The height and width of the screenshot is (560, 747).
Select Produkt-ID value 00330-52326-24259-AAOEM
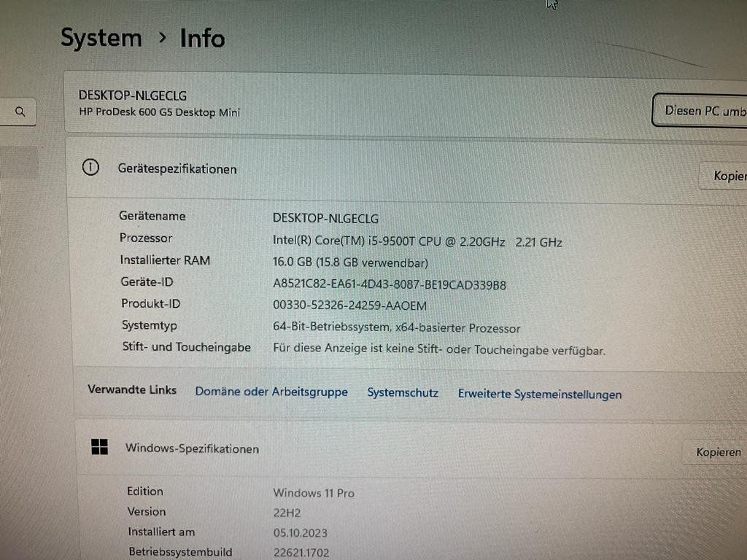(349, 306)
